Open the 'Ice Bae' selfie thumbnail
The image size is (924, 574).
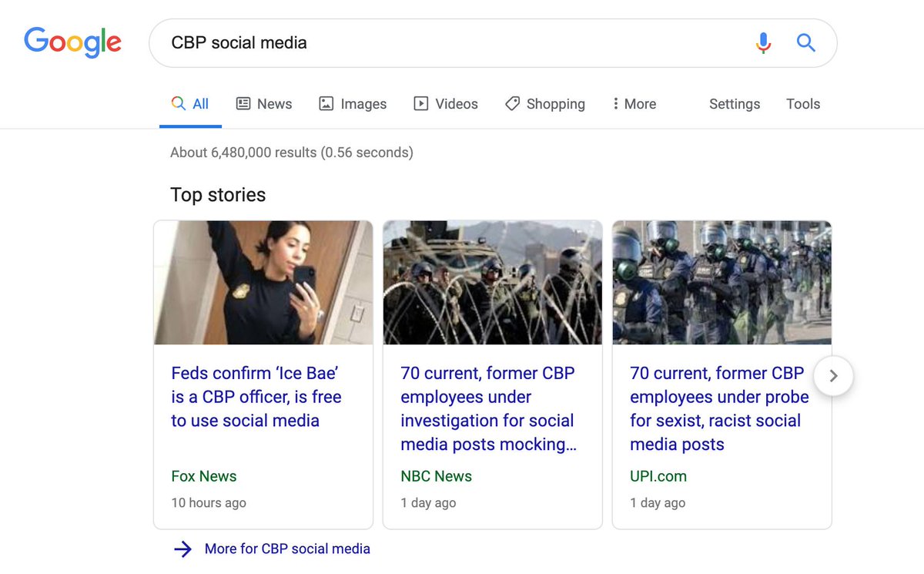tap(263, 283)
